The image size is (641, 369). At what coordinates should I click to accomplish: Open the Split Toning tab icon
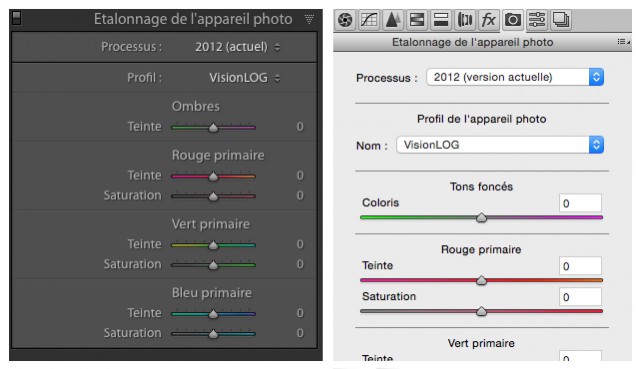coord(441,20)
